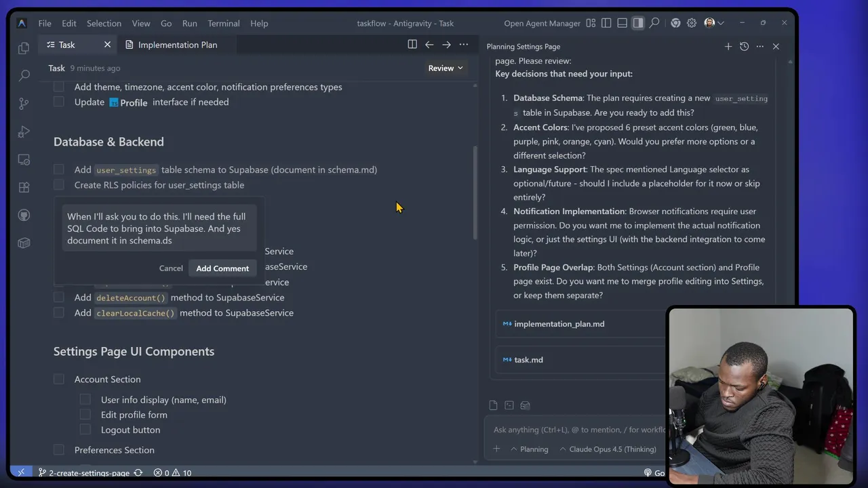Open the Help menu
Viewport: 868px width, 488px height.
(259, 23)
